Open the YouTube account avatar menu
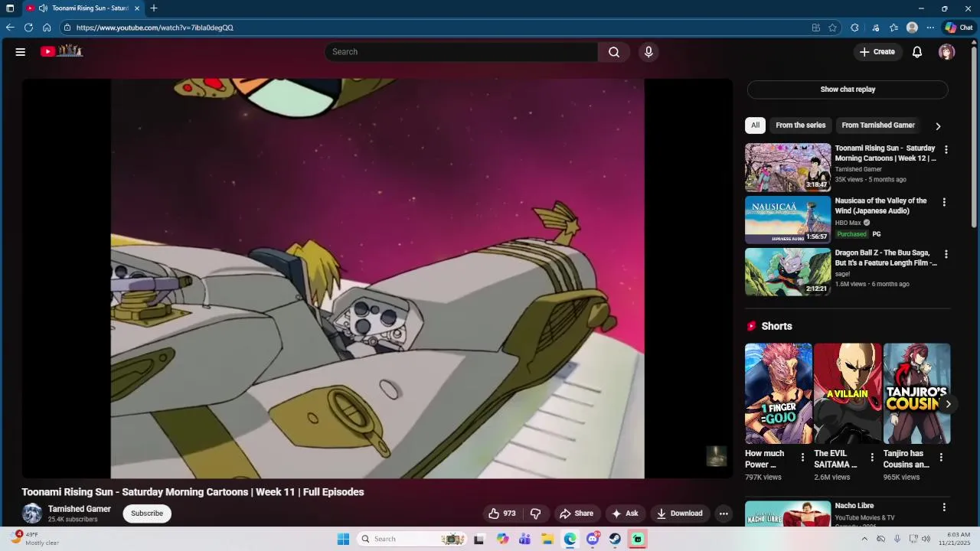The width and height of the screenshot is (980, 551). click(947, 52)
